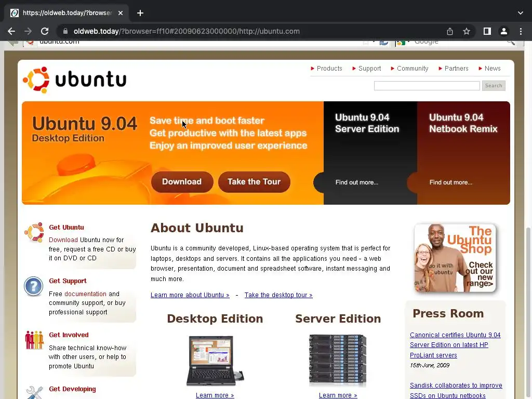Open the profile avatar icon

[x=504, y=31]
